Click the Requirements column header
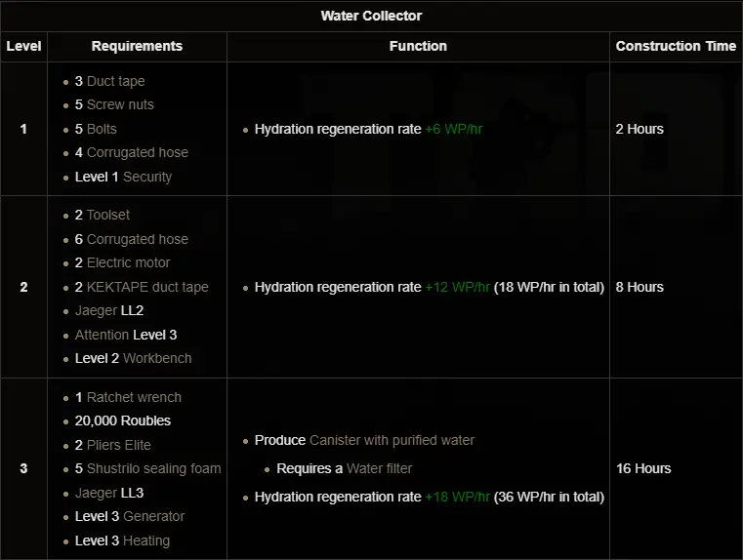Screen dimensions: 743x560 (137, 46)
